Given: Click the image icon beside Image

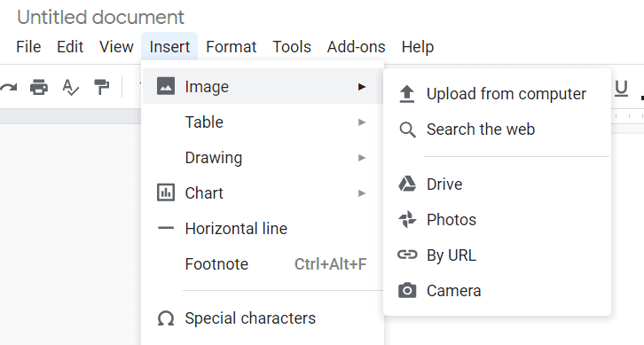Looking at the screenshot, I should coord(166,86).
